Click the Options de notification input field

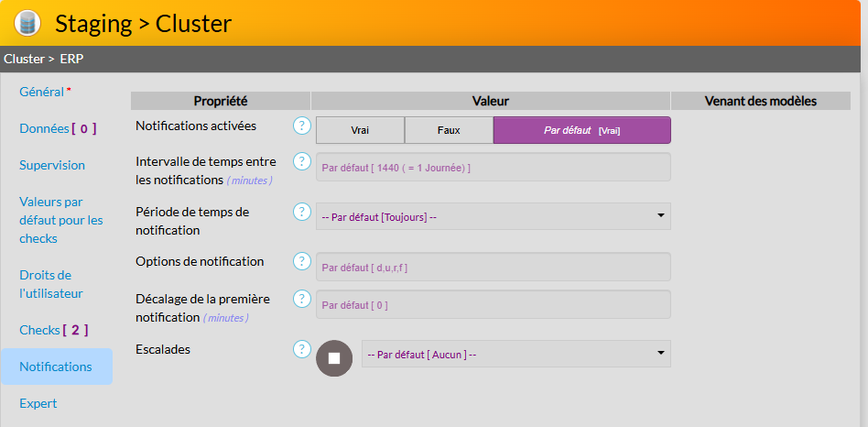click(x=493, y=267)
